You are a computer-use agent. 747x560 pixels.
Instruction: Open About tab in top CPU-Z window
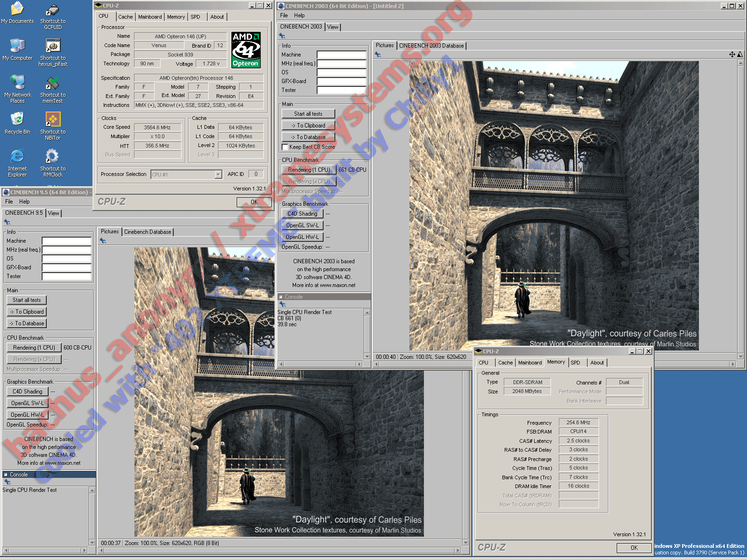tap(217, 17)
